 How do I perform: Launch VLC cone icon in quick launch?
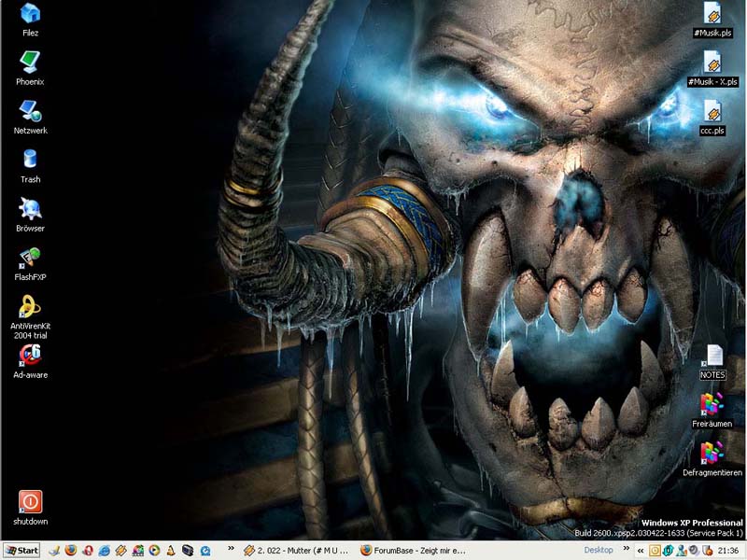[x=171, y=551]
